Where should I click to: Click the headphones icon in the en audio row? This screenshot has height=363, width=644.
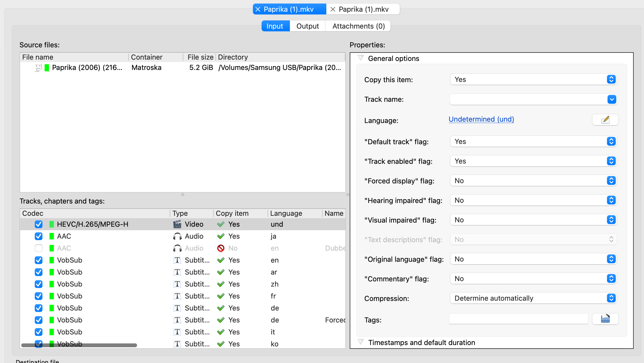(177, 248)
